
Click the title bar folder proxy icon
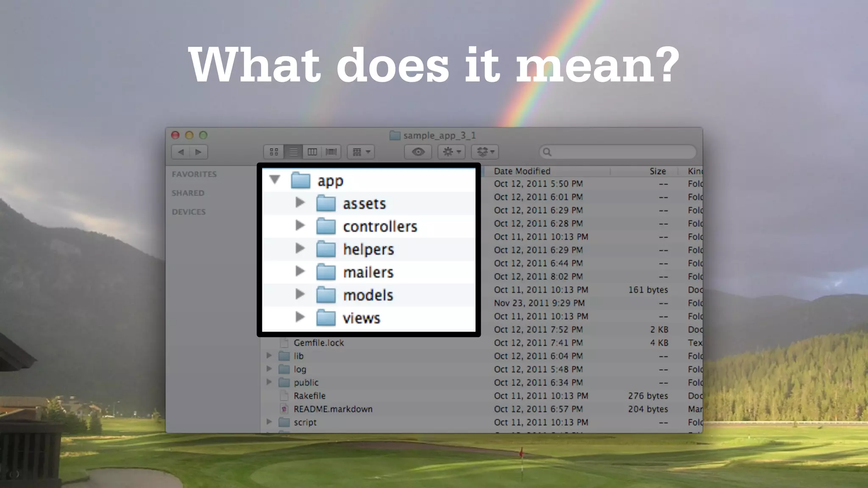(x=395, y=135)
